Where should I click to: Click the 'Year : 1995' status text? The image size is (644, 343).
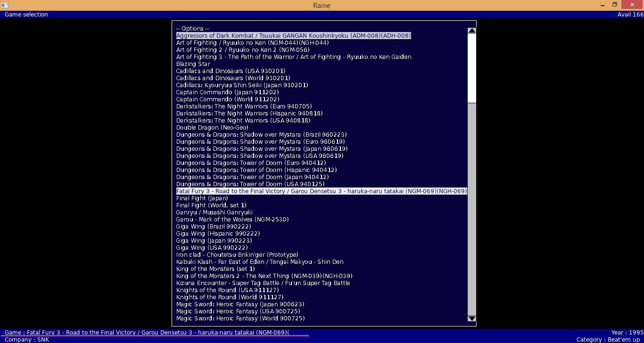coord(627,333)
